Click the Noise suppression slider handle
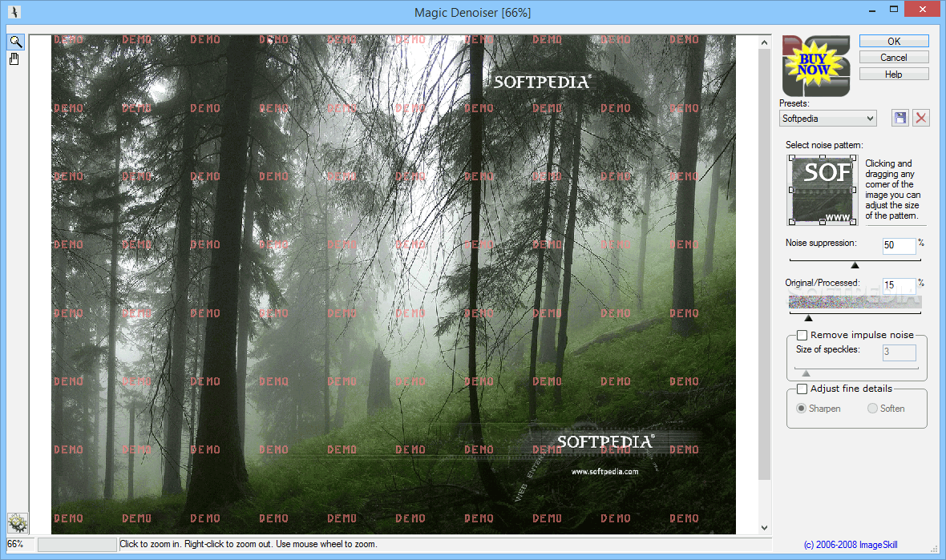Image resolution: width=946 pixels, height=560 pixels. click(x=855, y=265)
